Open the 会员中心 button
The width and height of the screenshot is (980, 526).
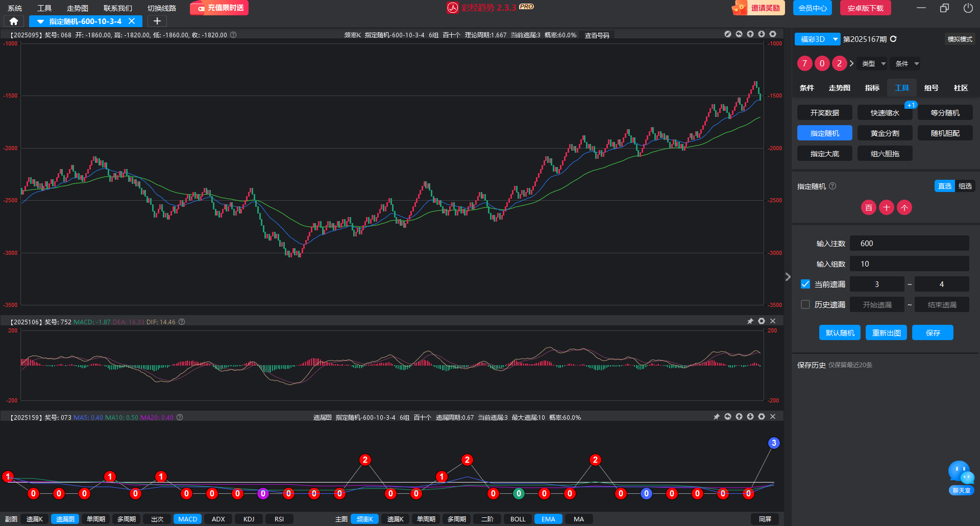click(813, 8)
